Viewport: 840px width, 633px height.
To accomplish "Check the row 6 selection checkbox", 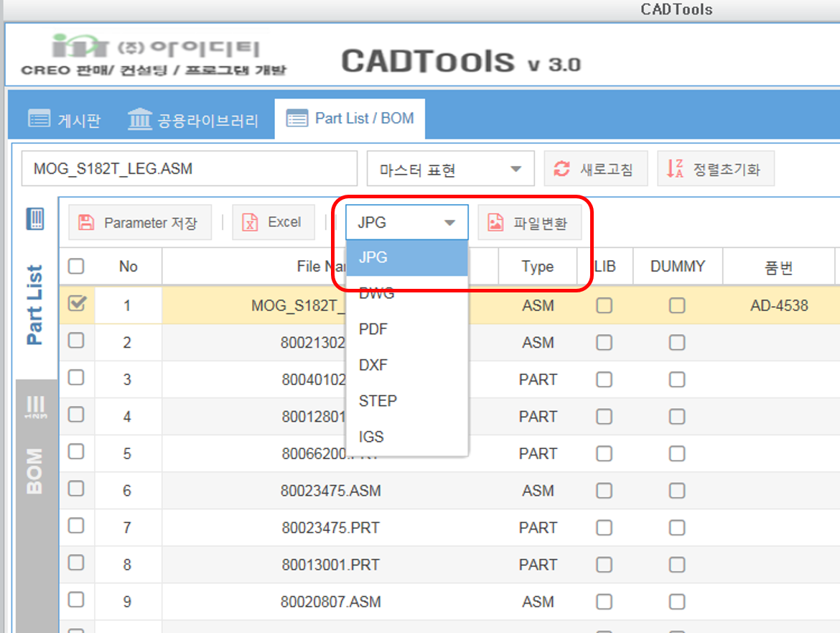I will 76,489.
